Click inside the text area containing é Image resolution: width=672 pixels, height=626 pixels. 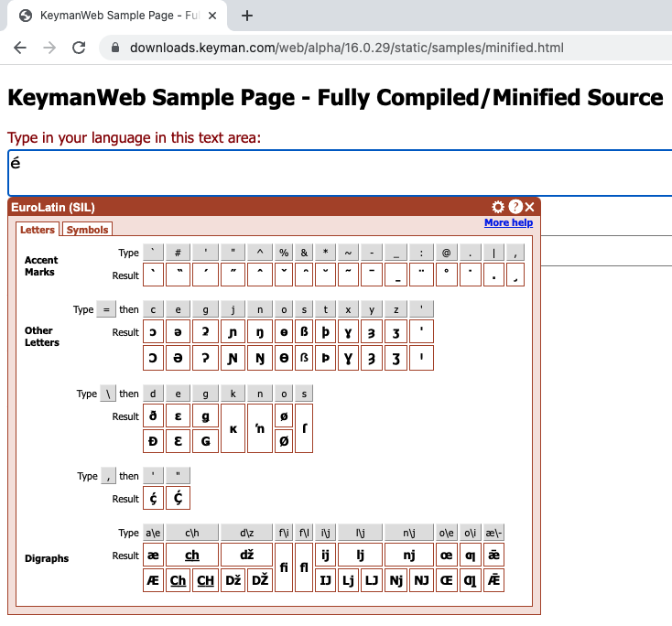click(x=340, y=173)
